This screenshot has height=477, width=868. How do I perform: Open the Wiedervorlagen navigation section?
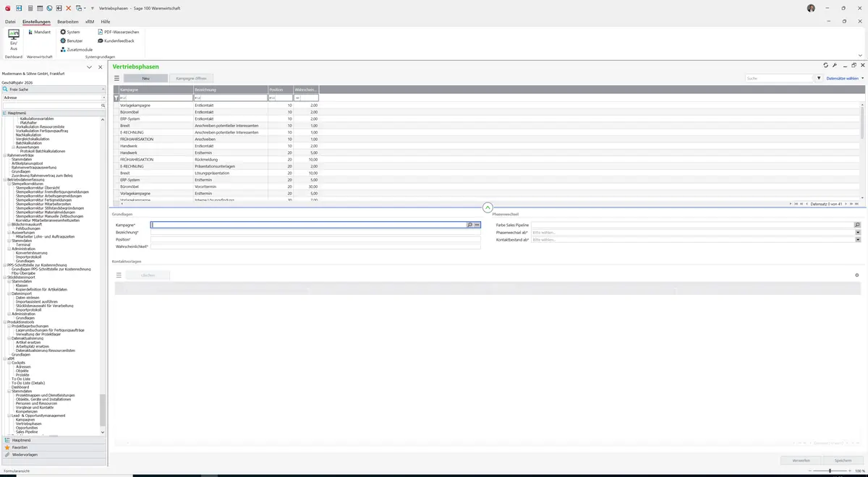tap(54, 455)
